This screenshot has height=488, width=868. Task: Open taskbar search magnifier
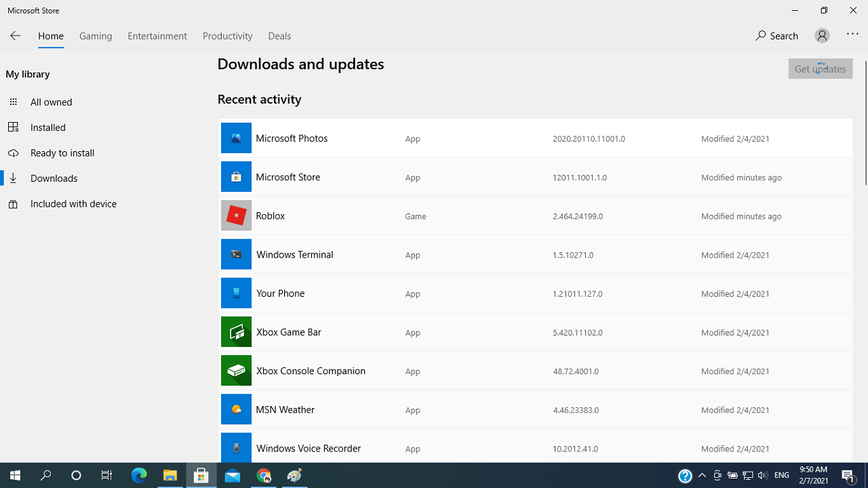click(x=46, y=475)
